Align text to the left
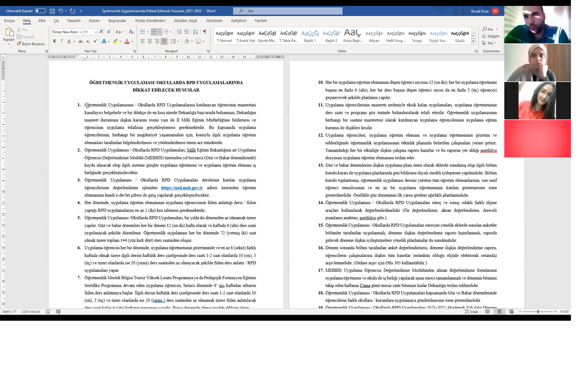584x392 pixels. 143,41
